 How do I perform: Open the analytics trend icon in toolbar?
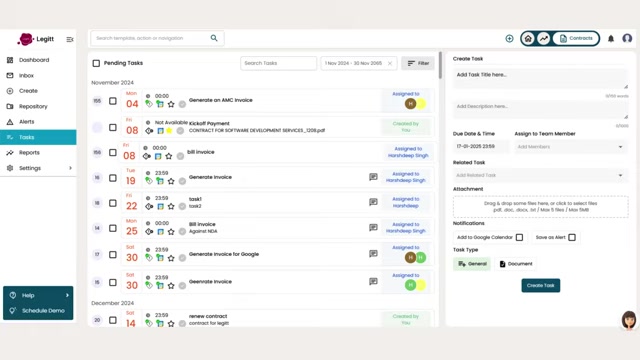pyautogui.click(x=544, y=38)
